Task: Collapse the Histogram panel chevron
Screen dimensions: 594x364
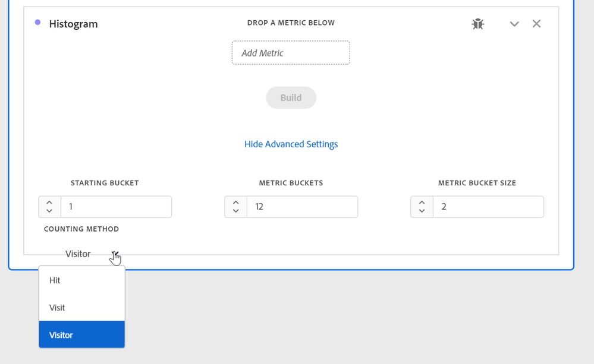Action: point(514,24)
